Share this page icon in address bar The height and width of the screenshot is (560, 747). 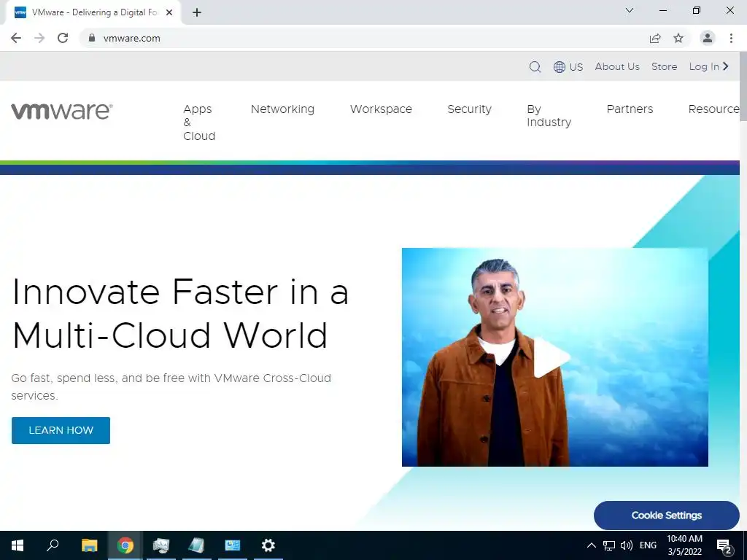(655, 38)
